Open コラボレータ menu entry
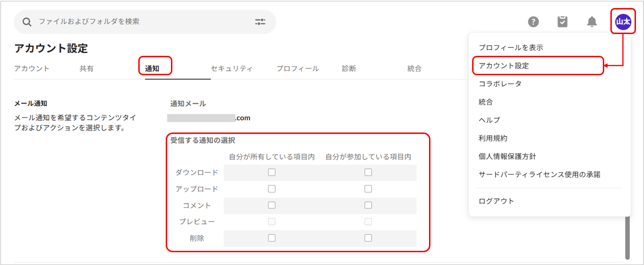 tap(500, 84)
